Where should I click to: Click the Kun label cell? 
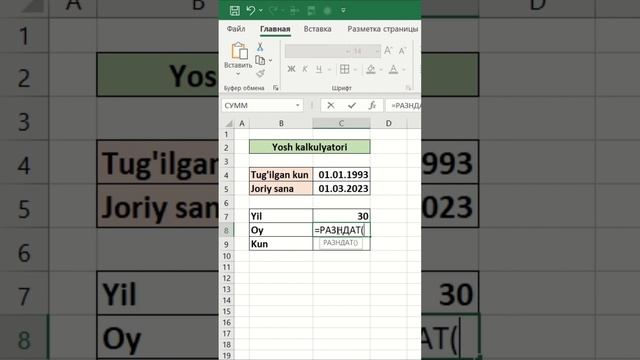pyautogui.click(x=281, y=244)
